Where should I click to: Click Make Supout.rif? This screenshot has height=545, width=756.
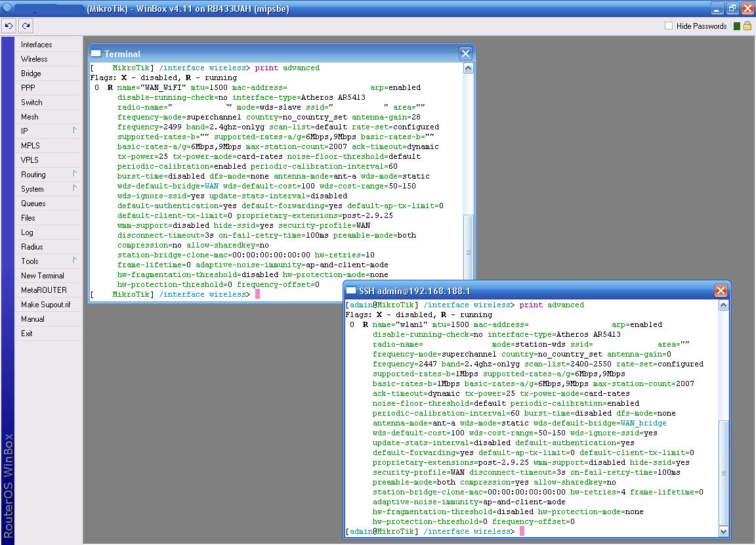pyautogui.click(x=45, y=305)
